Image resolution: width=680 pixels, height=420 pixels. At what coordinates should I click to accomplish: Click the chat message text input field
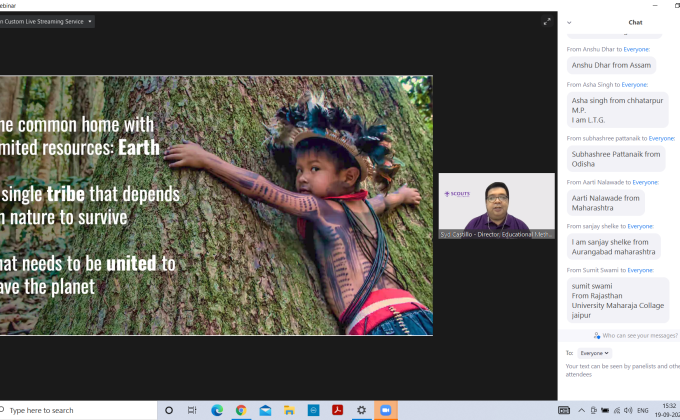620,370
